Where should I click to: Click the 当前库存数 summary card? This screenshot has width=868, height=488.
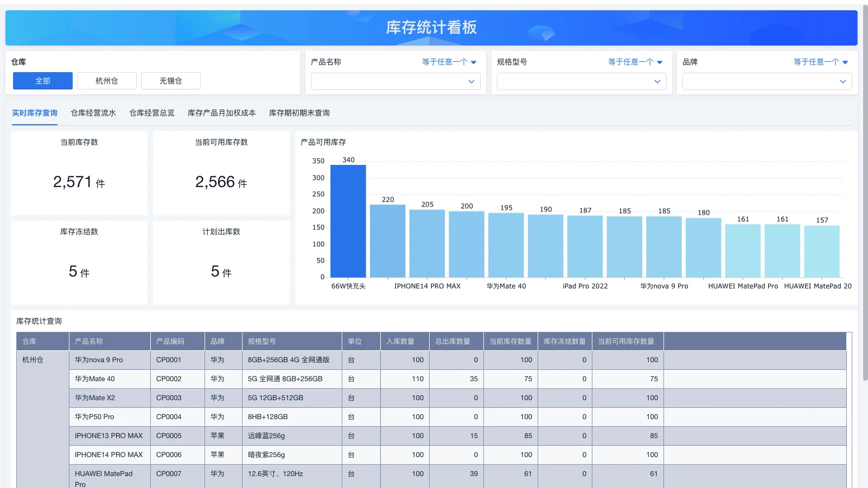click(x=79, y=173)
